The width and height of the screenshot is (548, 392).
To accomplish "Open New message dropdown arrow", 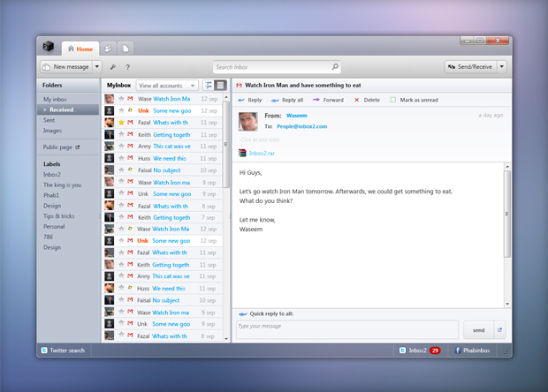I will coord(97,67).
